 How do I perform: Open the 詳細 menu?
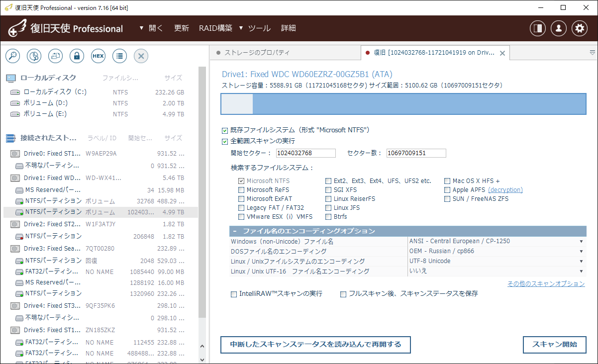(x=289, y=28)
